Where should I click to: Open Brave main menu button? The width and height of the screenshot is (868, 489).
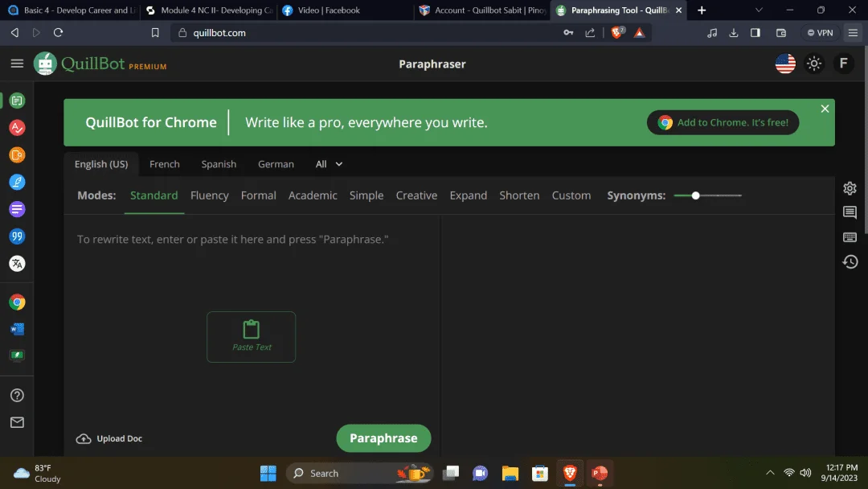pos(853,33)
